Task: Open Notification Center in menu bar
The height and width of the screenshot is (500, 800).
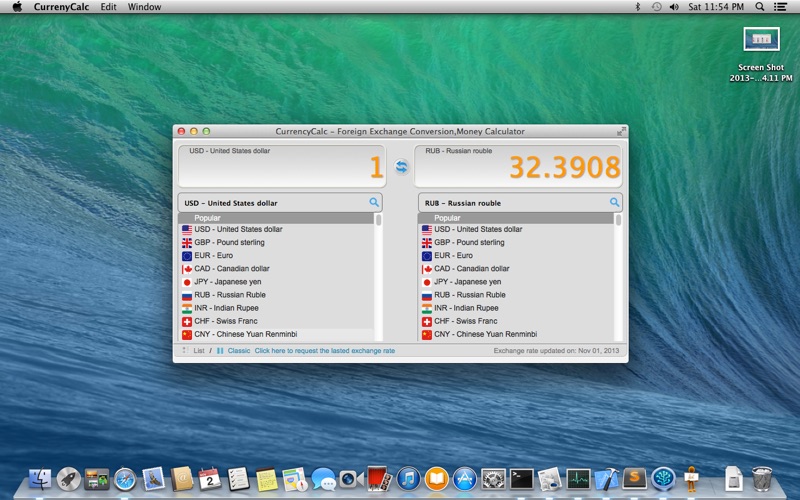Action: 780,7
